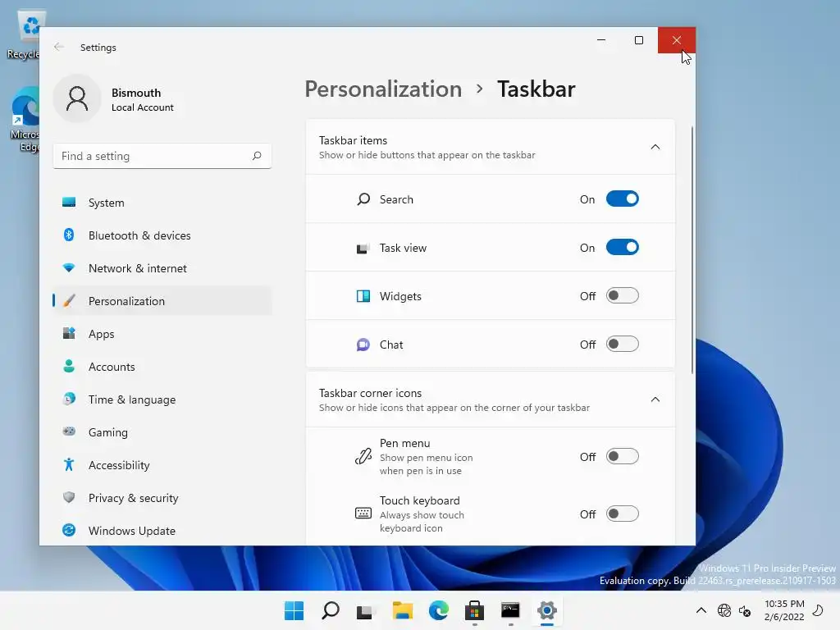The image size is (840, 630).
Task: Open Apps settings category
Action: tap(162, 334)
